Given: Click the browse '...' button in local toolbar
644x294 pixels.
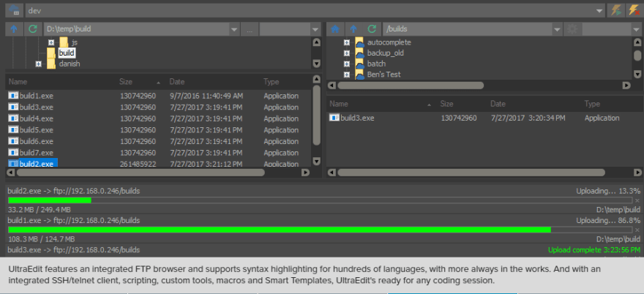Looking at the screenshot, I should (250, 29).
